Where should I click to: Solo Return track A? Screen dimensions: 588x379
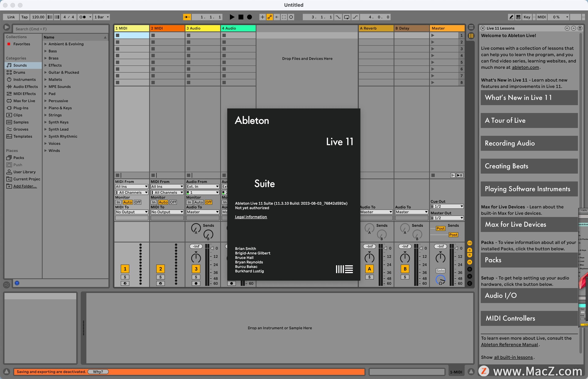[x=369, y=277]
